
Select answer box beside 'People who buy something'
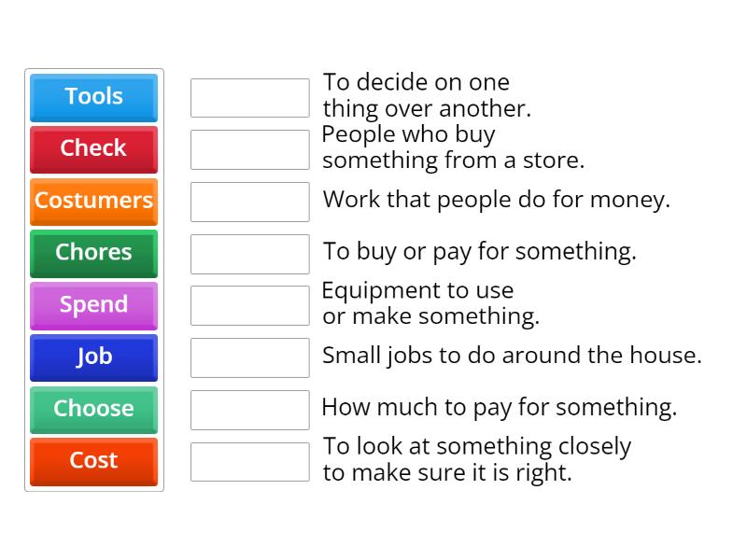coord(249,149)
